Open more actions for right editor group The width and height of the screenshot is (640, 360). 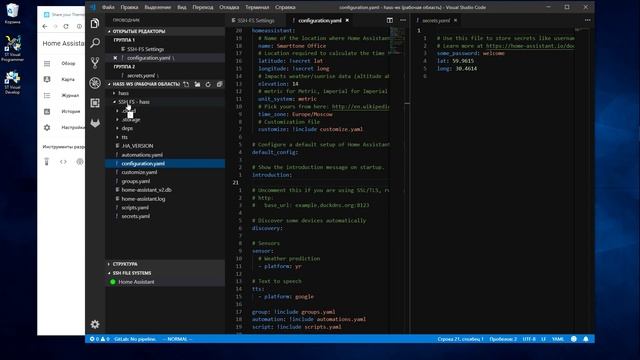[587, 20]
